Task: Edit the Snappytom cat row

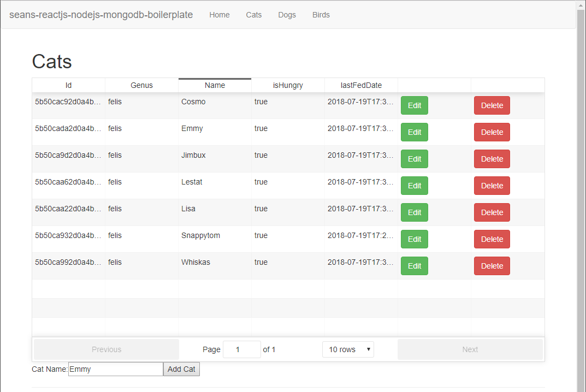Action: point(415,239)
